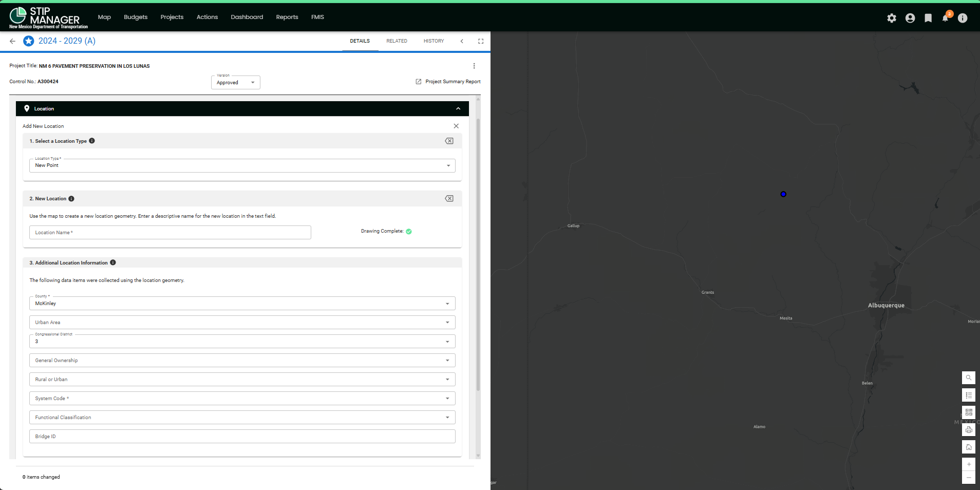This screenshot has height=490, width=980.
Task: Open the info icon in header
Action: [x=963, y=18]
